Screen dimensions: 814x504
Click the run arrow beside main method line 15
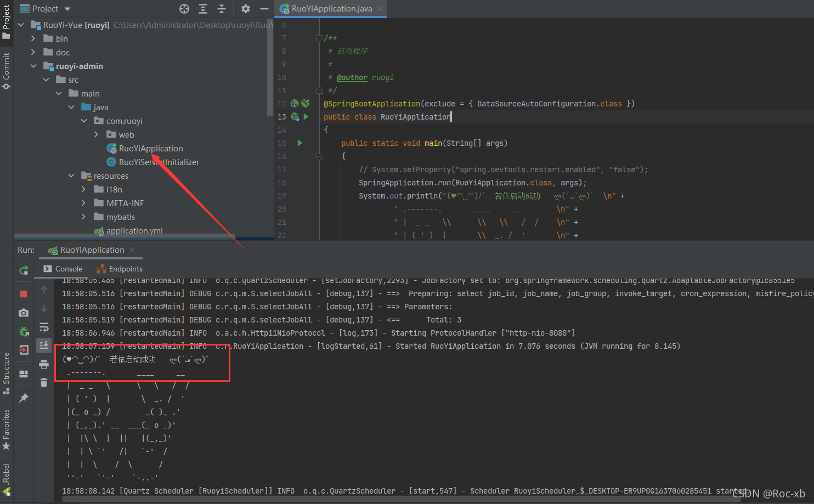299,143
